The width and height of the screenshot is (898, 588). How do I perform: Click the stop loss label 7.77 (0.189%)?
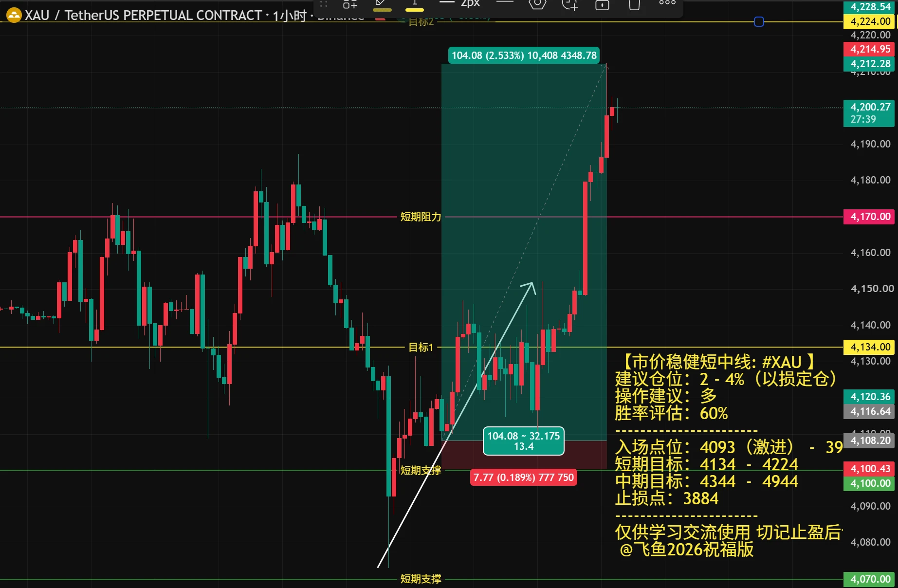pyautogui.click(x=524, y=478)
